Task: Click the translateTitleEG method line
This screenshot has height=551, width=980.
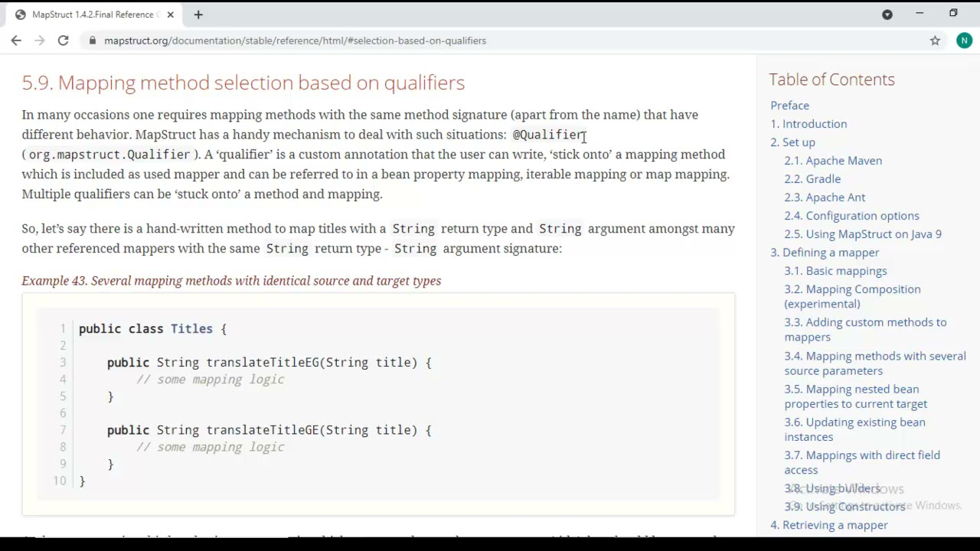Action: click(269, 363)
